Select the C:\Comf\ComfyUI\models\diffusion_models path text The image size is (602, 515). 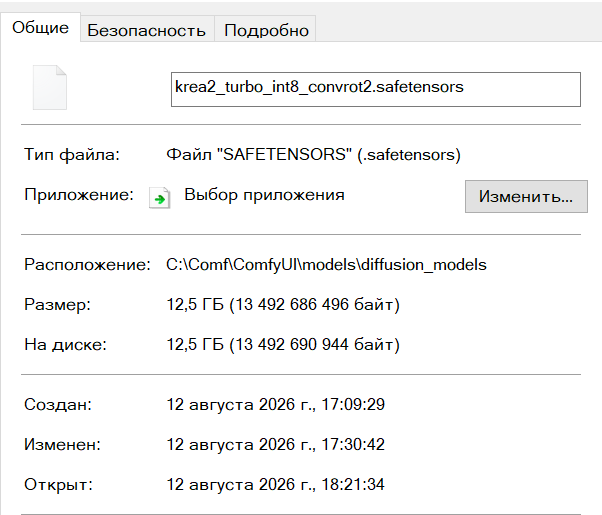(x=326, y=265)
